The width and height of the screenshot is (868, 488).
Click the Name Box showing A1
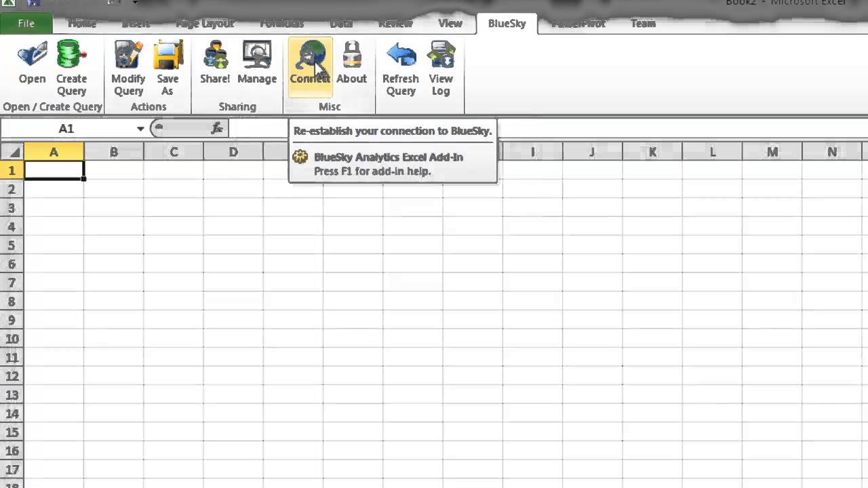pos(66,129)
